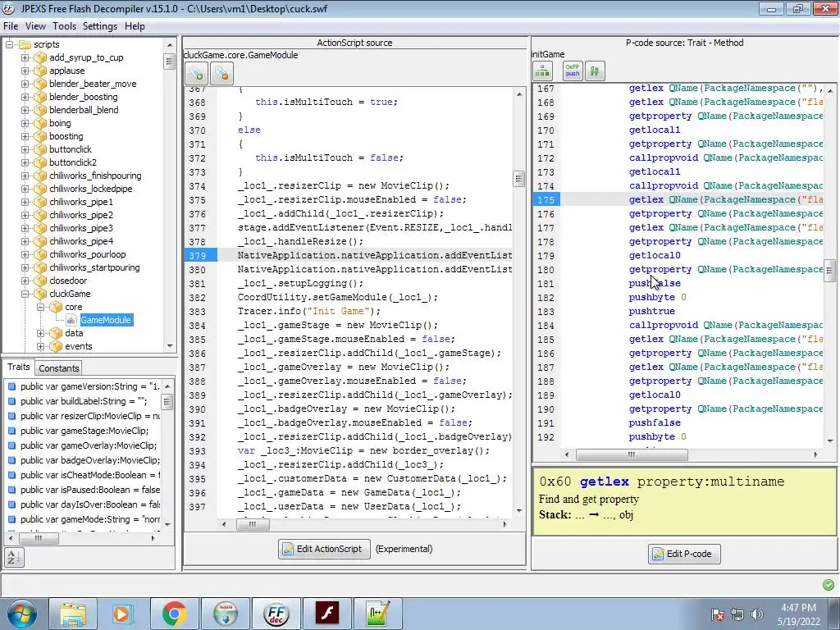Screen dimensions: 840x630
Task: Click the A-Z sort traits icon
Action: (13, 557)
